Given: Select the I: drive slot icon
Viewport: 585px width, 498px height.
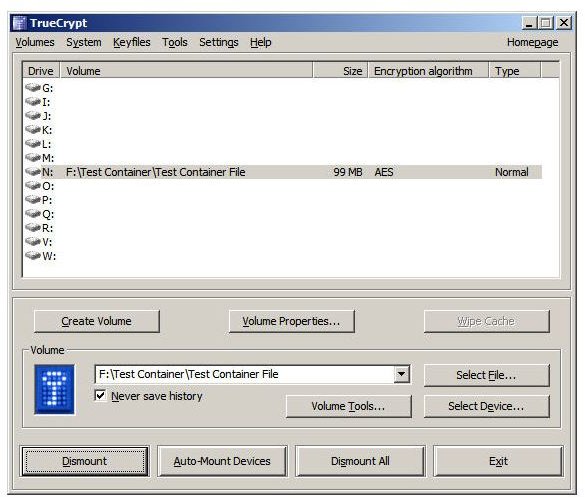Looking at the screenshot, I should (x=33, y=101).
